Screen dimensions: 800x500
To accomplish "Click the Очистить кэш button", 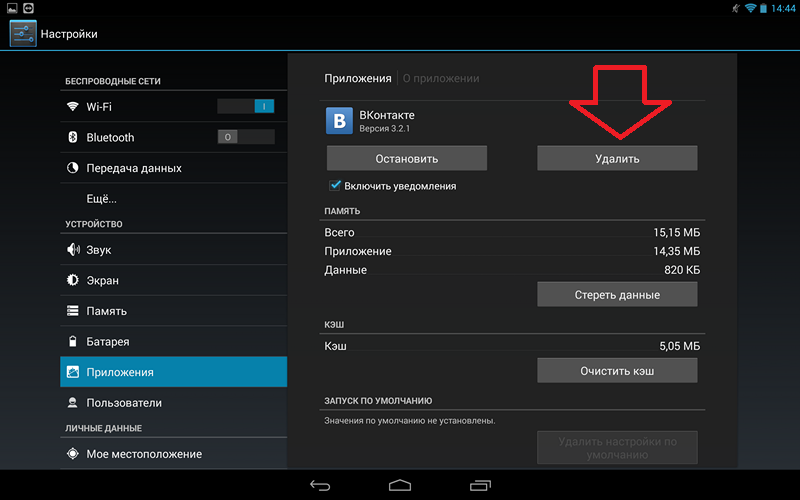I will [x=617, y=371].
